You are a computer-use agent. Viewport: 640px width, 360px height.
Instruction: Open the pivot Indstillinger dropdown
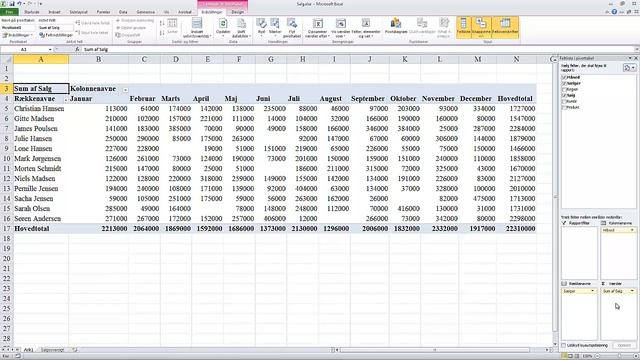[18, 35]
